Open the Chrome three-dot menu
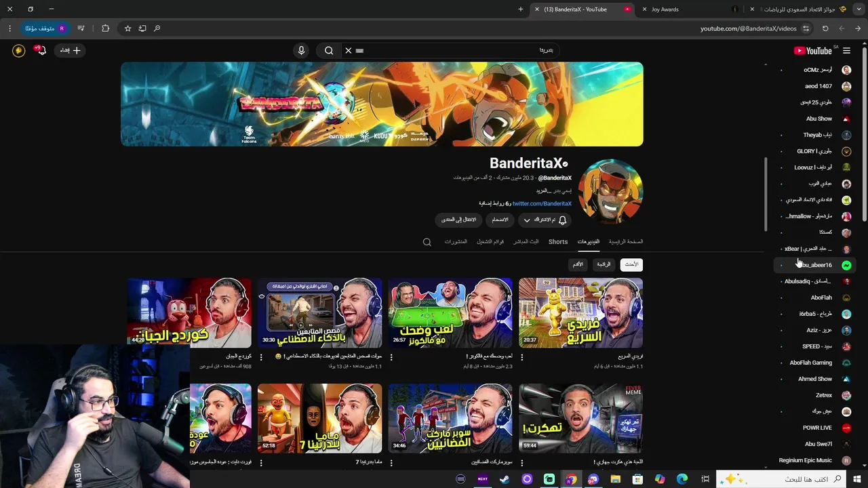 point(9,28)
